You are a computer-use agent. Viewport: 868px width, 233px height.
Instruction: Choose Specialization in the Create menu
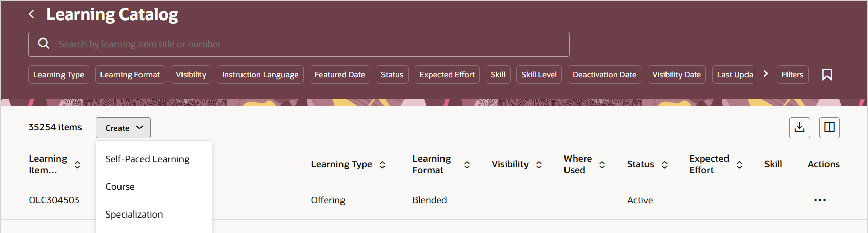[x=134, y=215]
